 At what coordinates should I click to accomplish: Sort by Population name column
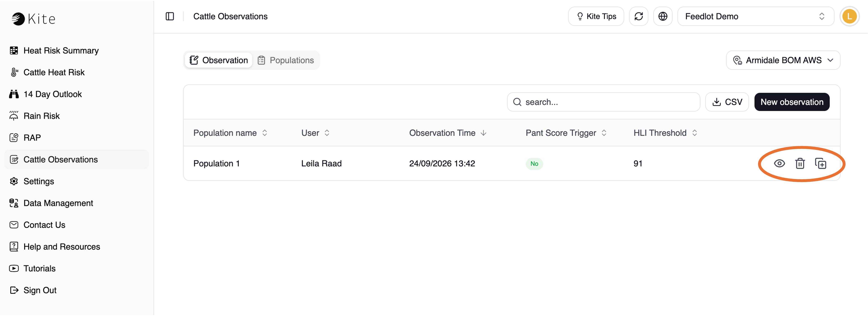[230, 133]
